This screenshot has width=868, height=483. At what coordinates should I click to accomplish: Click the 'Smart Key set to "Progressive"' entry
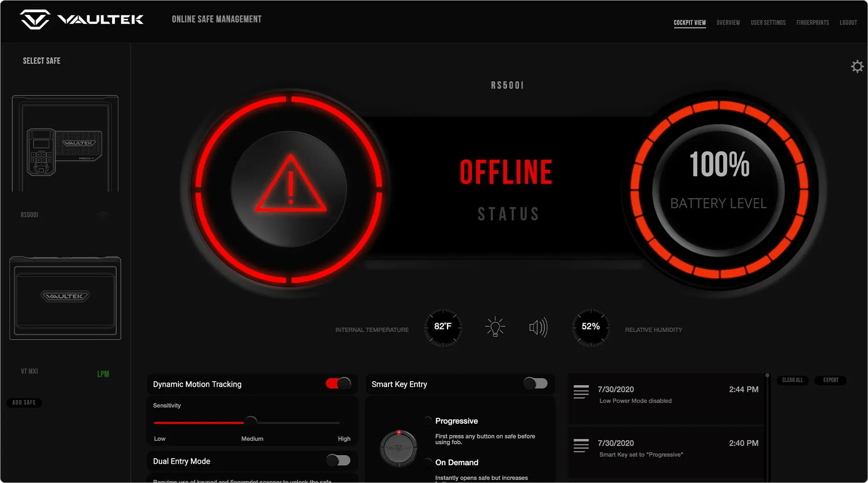[641, 455]
